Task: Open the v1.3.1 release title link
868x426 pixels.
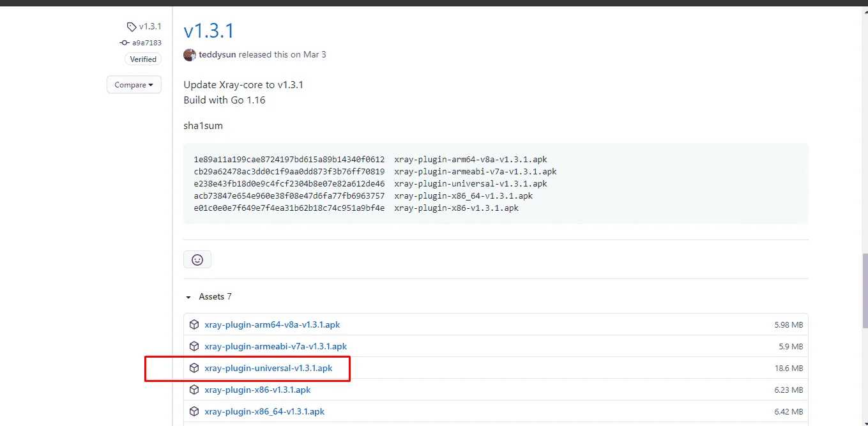Action: click(x=209, y=31)
